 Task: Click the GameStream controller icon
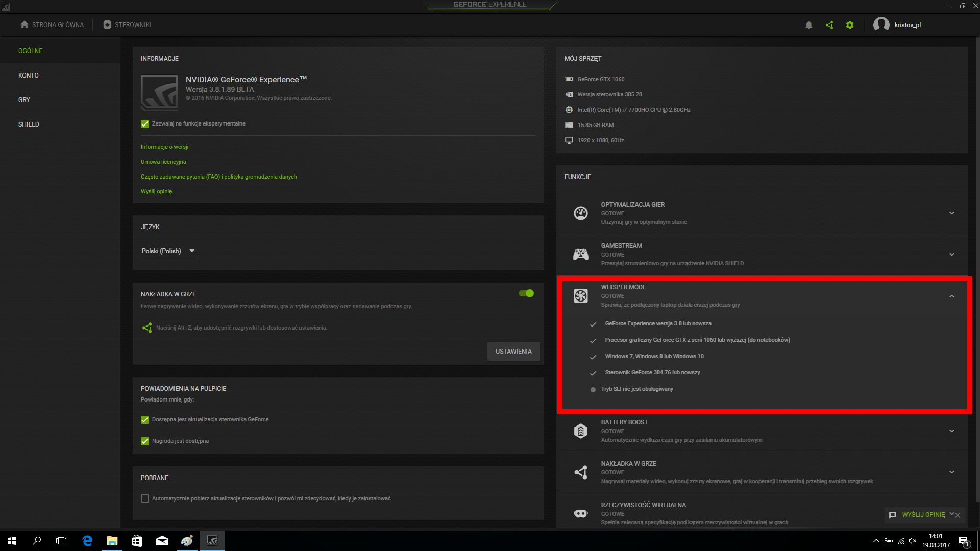tap(581, 254)
